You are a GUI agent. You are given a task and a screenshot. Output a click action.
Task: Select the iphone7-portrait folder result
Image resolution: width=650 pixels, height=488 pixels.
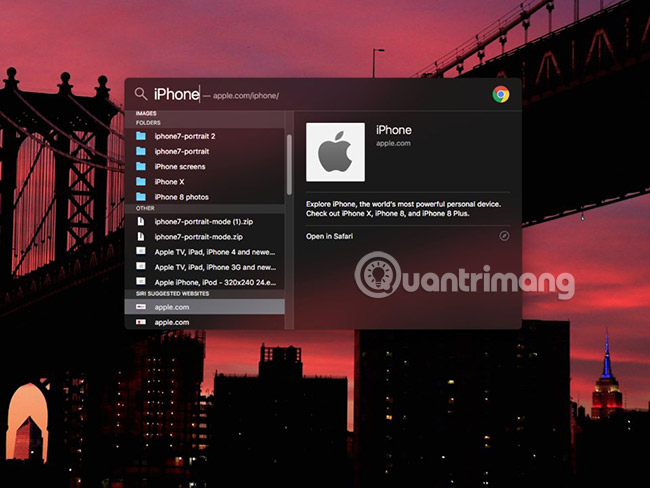click(181, 151)
